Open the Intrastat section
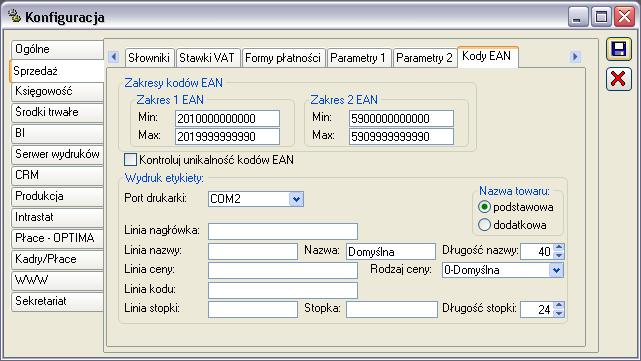The width and height of the screenshot is (641, 361). pos(57,217)
